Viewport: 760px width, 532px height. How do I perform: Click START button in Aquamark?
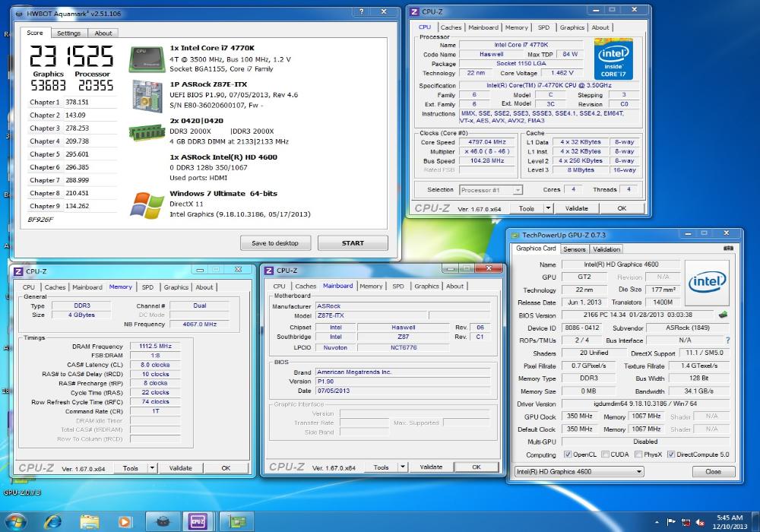pyautogui.click(x=353, y=243)
